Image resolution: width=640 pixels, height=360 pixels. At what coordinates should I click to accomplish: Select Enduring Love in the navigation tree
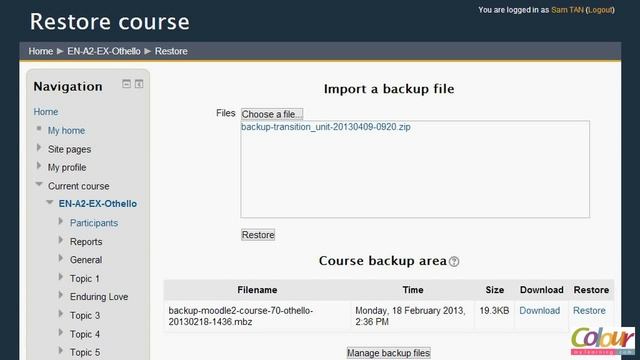coord(99,297)
